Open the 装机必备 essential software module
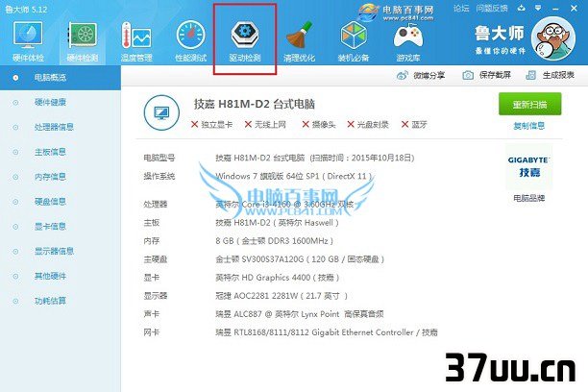This screenshot has width=588, height=392. pos(354,41)
